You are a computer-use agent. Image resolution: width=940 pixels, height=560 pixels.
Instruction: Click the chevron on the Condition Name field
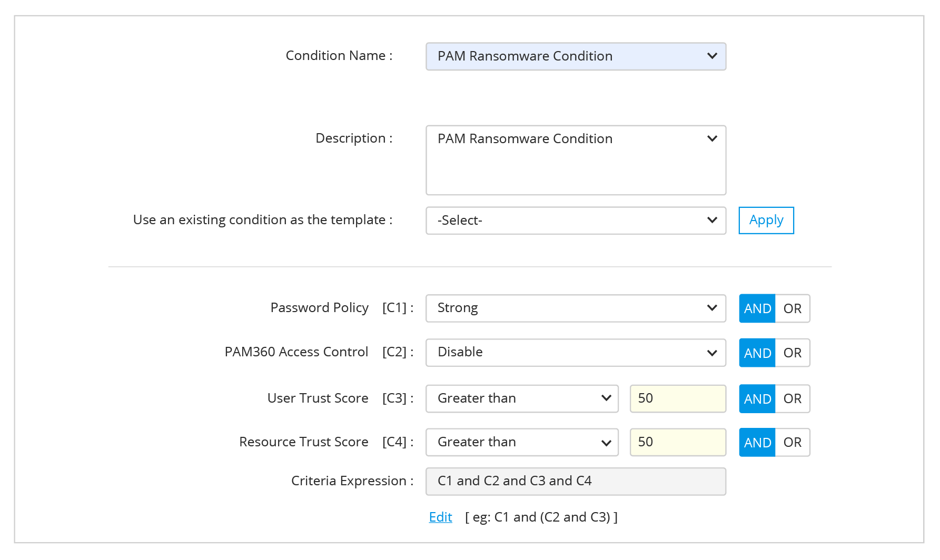point(712,56)
